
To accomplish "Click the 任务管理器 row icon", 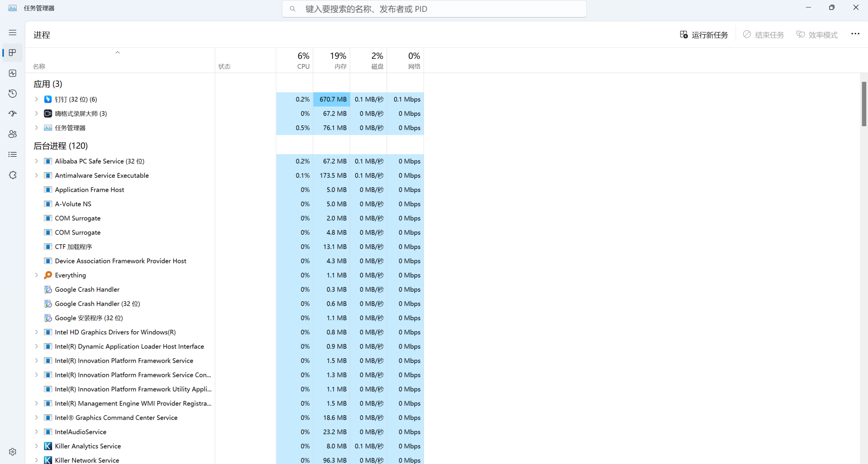I will coord(48,128).
